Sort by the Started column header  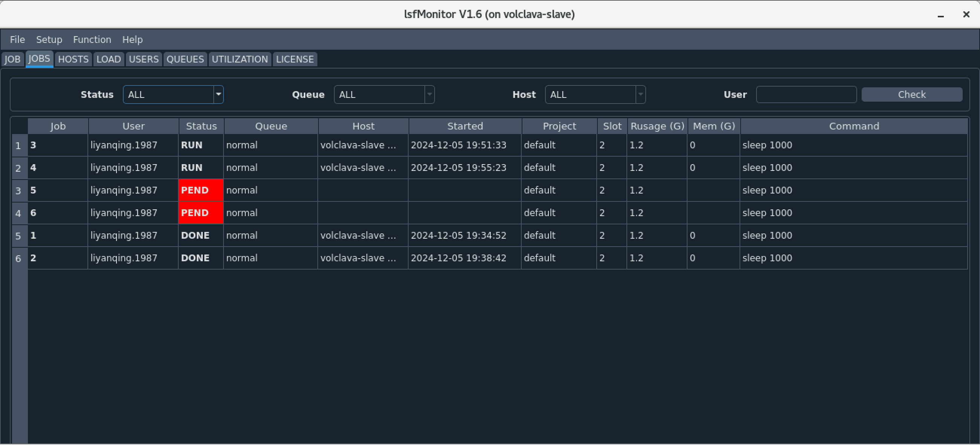tap(465, 126)
